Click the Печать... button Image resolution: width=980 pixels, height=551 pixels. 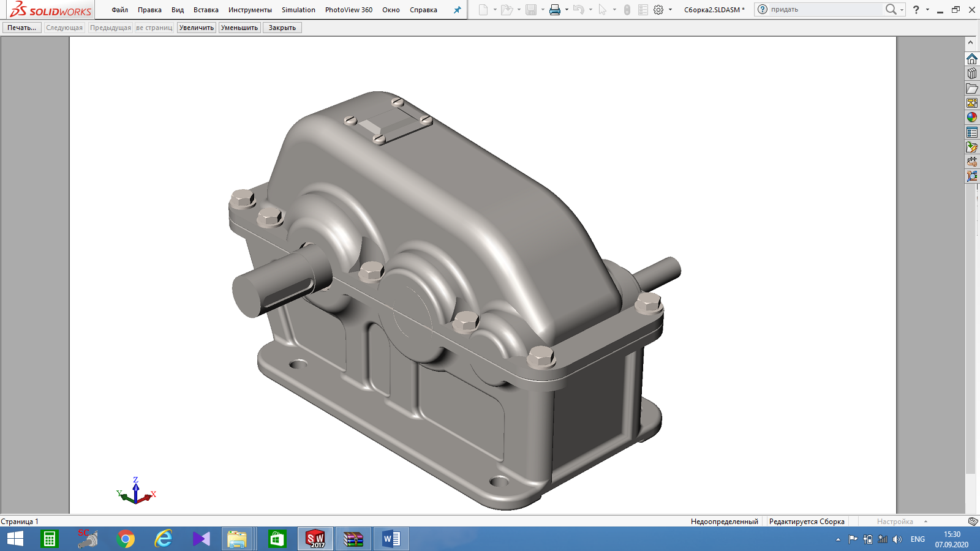click(22, 28)
